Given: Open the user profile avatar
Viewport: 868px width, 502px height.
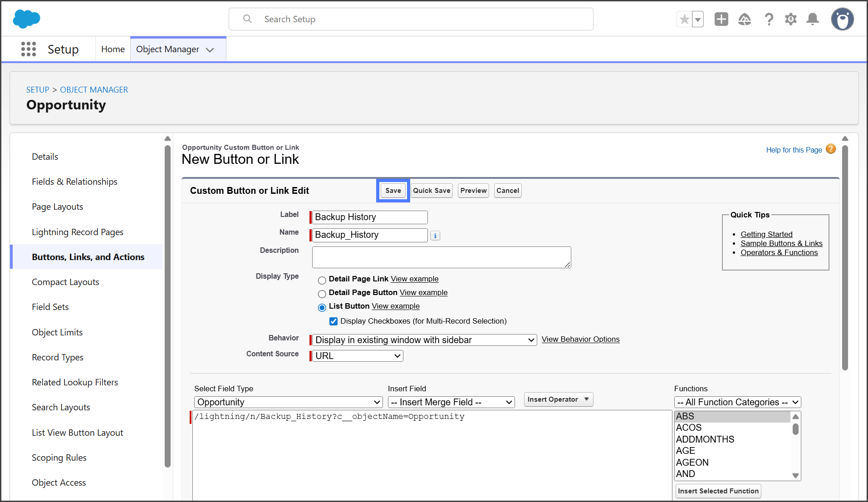Looking at the screenshot, I should point(842,19).
